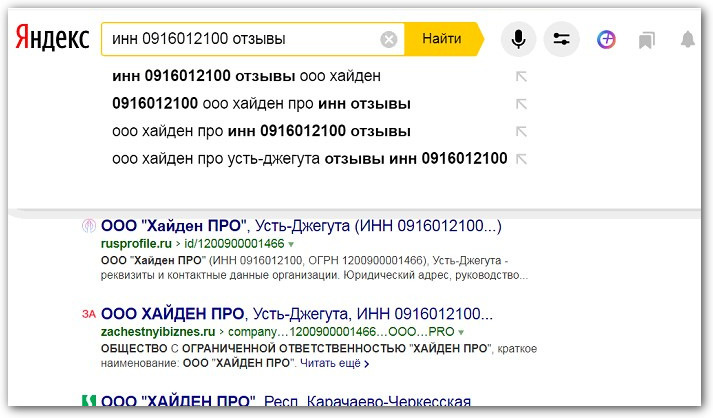
Task: Insert '0916012100 ооо хайден про' suggestion via arrow icon
Action: tap(521, 104)
